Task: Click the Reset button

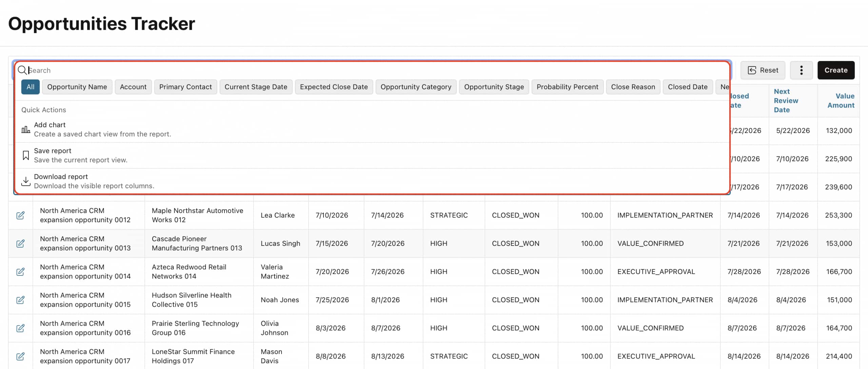Action: tap(763, 70)
